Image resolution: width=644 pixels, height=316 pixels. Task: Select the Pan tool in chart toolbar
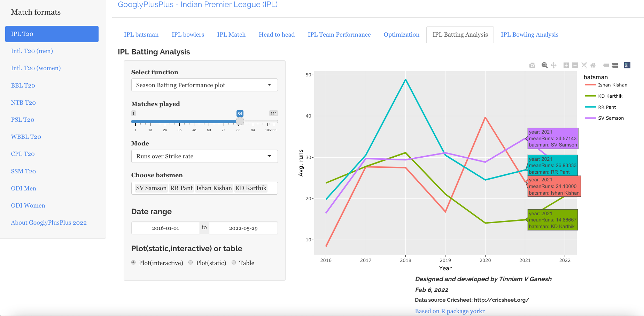pyautogui.click(x=553, y=65)
